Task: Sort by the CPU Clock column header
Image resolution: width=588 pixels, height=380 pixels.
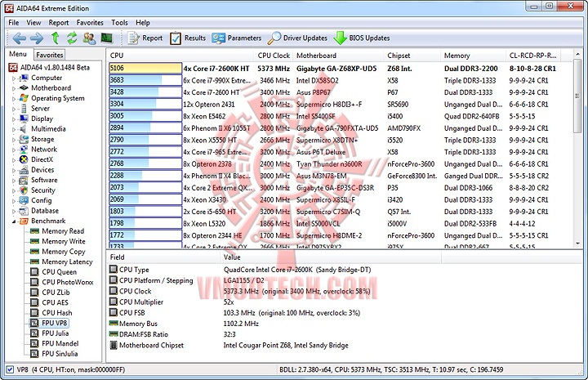Action: (x=274, y=55)
